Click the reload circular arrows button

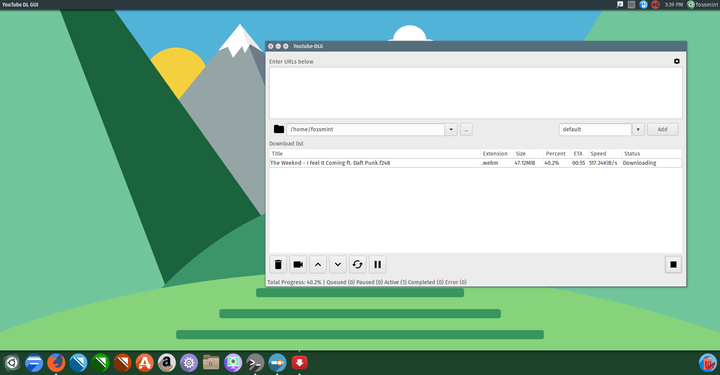point(357,264)
